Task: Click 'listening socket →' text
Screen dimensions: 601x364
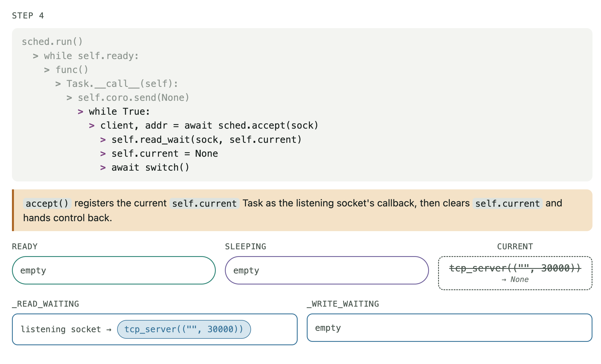Action: click(66, 329)
